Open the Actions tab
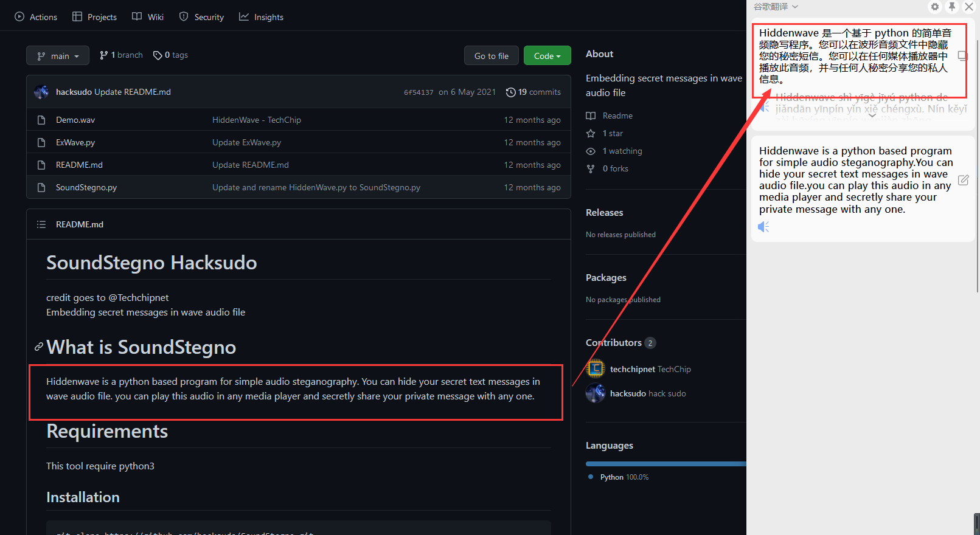The height and width of the screenshot is (535, 980). pos(36,17)
